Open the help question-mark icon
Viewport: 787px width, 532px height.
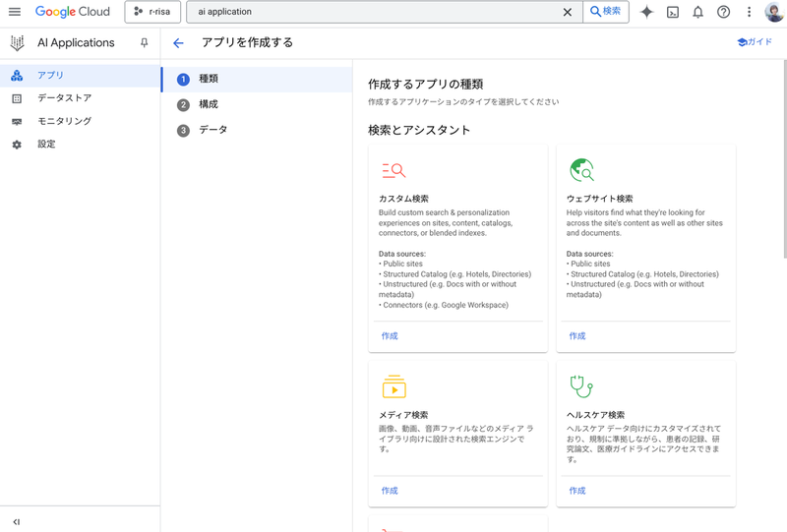pyautogui.click(x=723, y=12)
